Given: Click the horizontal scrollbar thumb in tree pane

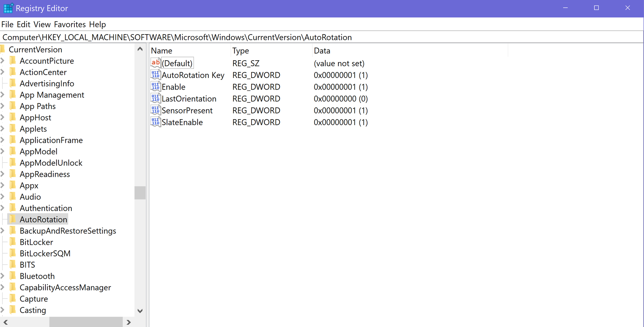Looking at the screenshot, I should click(86, 322).
